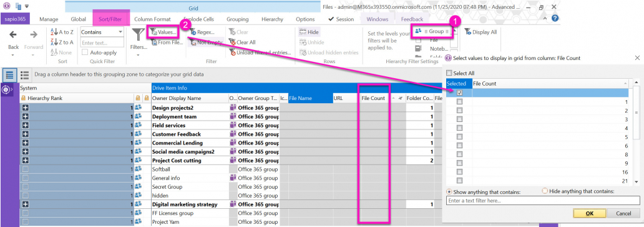This screenshot has height=227, width=644.
Task: Open the Hierarchy ribbon tab
Action: (x=272, y=19)
